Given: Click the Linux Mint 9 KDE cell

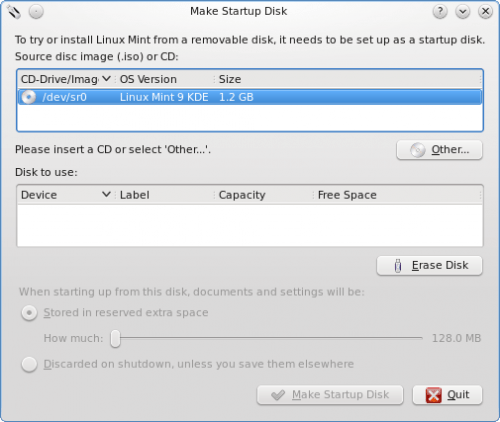Looking at the screenshot, I should point(164,97).
